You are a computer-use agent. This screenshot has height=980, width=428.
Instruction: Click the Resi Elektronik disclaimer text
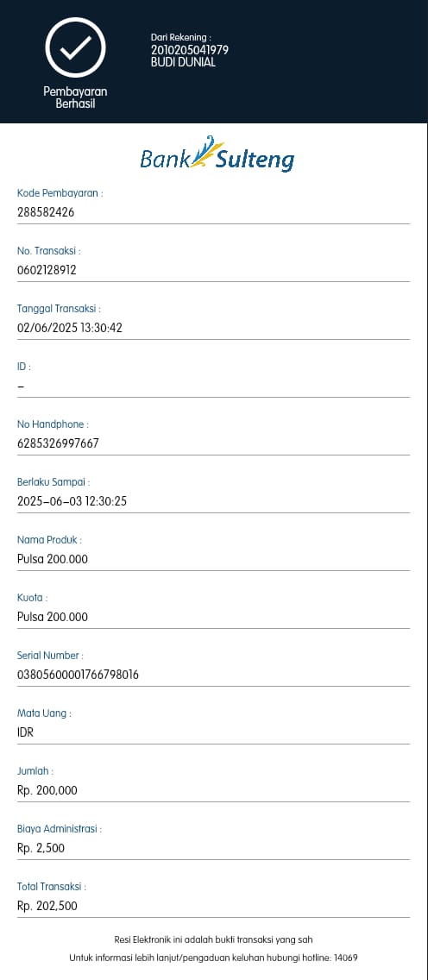pos(214,939)
